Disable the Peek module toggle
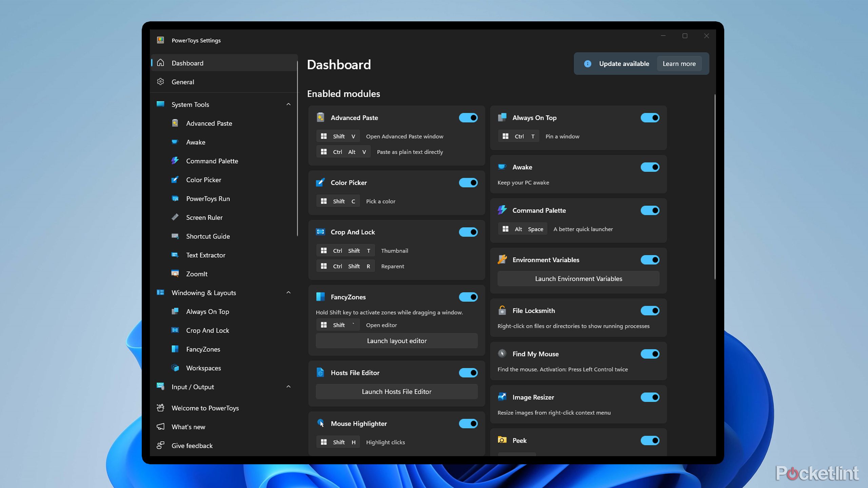The width and height of the screenshot is (868, 488). click(x=650, y=441)
